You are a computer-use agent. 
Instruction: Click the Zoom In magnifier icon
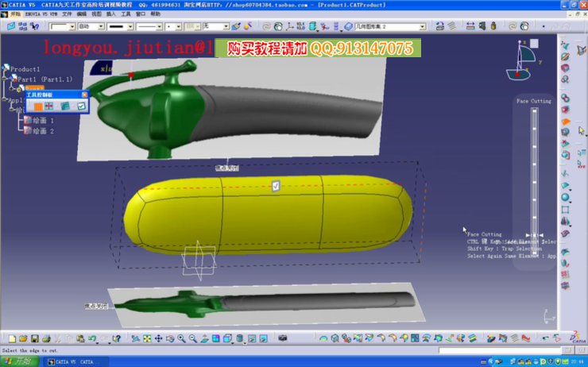click(181, 338)
